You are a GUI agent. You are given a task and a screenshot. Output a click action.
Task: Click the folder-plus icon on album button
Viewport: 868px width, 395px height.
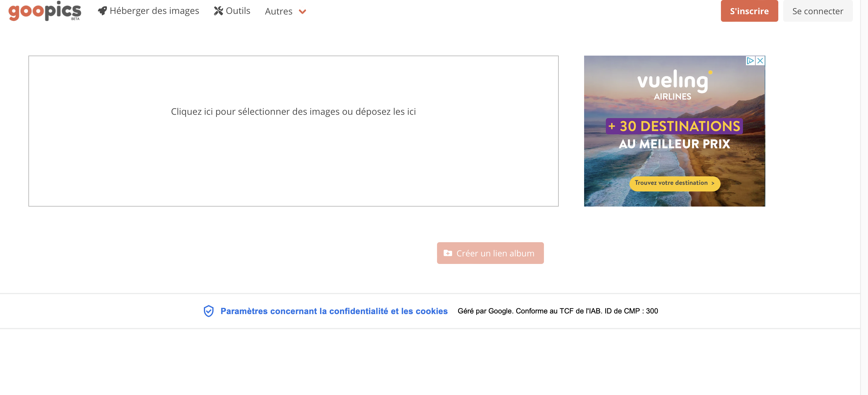pyautogui.click(x=448, y=253)
